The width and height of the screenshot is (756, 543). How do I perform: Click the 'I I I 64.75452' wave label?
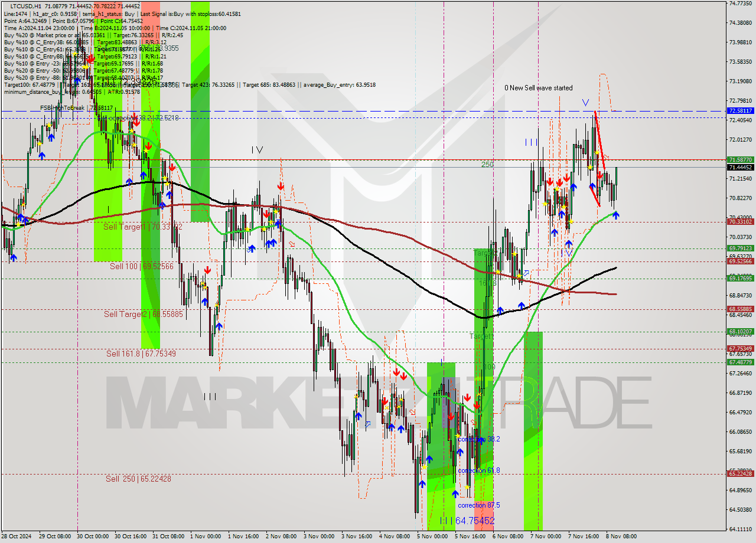point(467,521)
